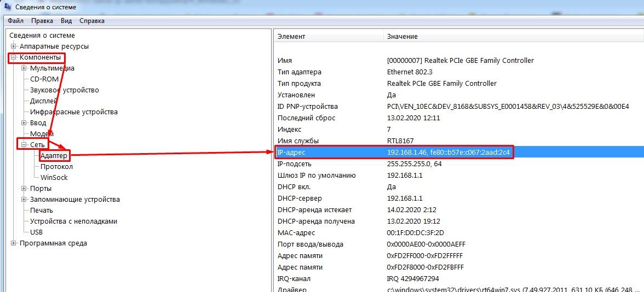The width and height of the screenshot is (644, 292).
Task: Select the ID PNP-устройства row
Action: tap(459, 106)
